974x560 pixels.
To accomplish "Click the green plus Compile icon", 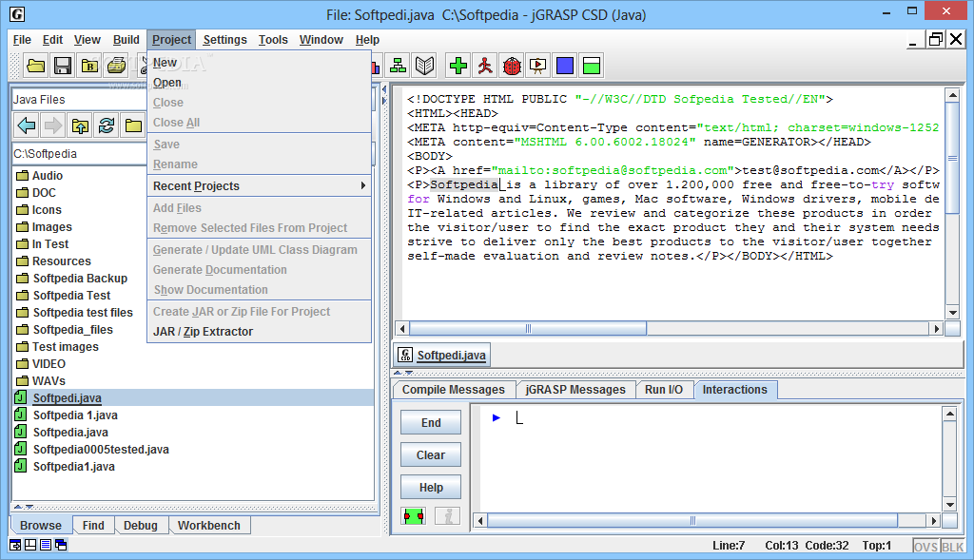I will (x=458, y=66).
